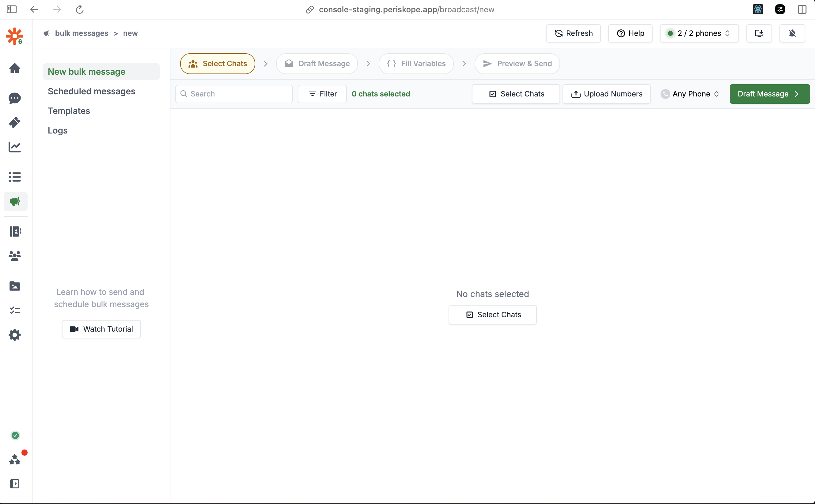
Task: Go back with browser back arrow
Action: [x=34, y=9]
